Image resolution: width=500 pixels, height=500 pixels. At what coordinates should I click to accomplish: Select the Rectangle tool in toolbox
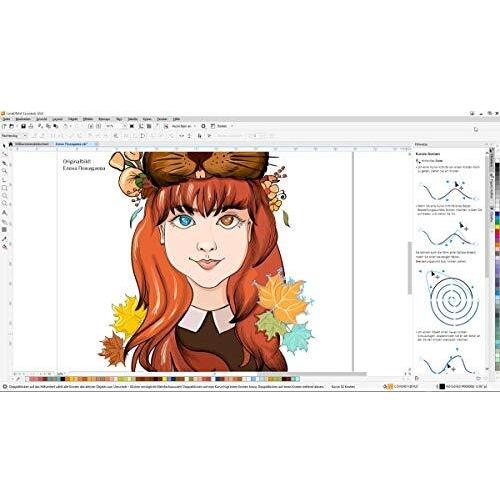click(x=5, y=188)
